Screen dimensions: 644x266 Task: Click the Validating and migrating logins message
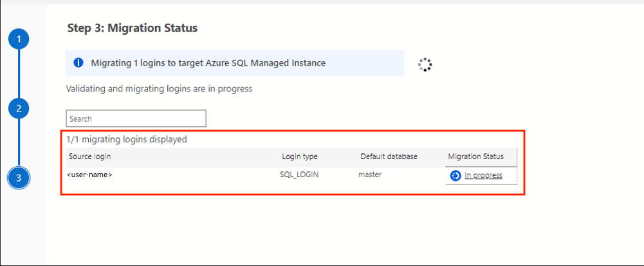[159, 89]
